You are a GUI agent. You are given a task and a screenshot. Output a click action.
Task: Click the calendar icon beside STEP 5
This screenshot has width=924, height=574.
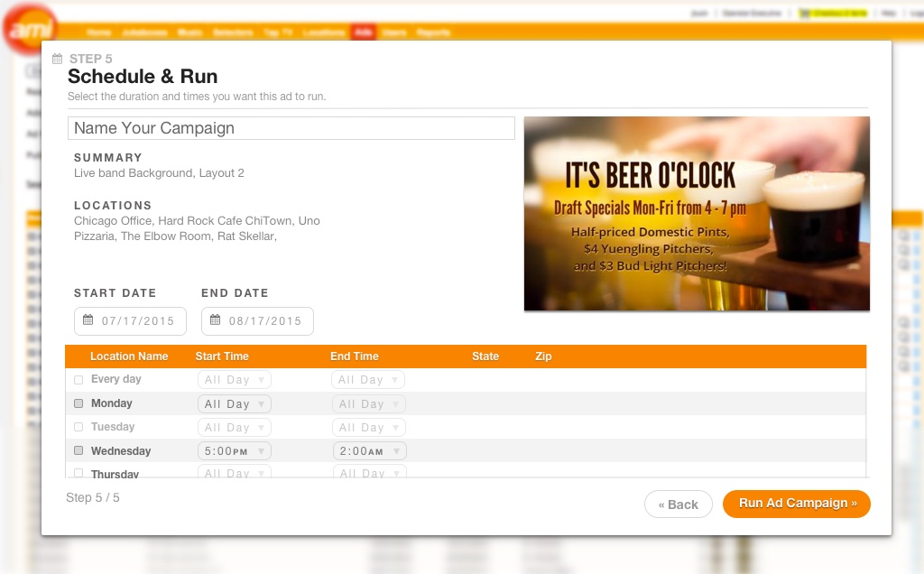[58, 60]
